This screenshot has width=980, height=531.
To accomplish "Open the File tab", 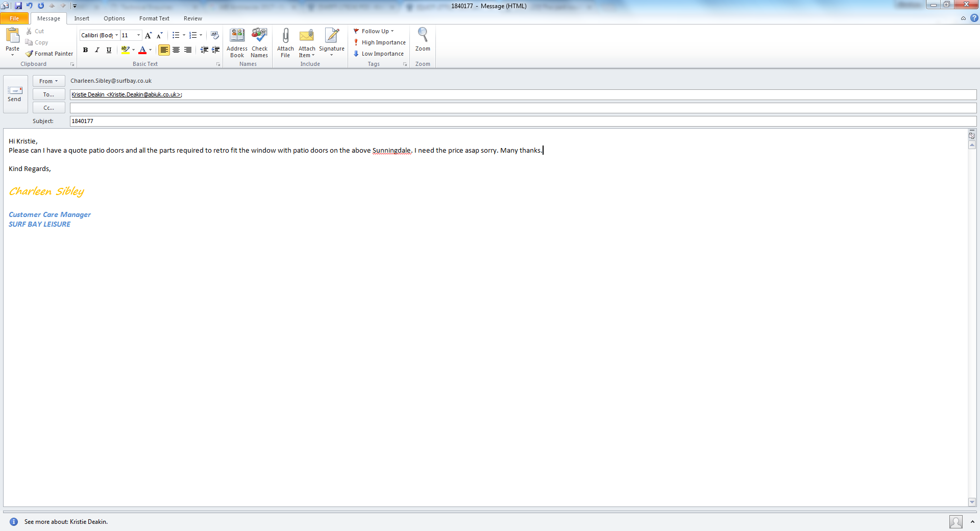I will 14,18.
